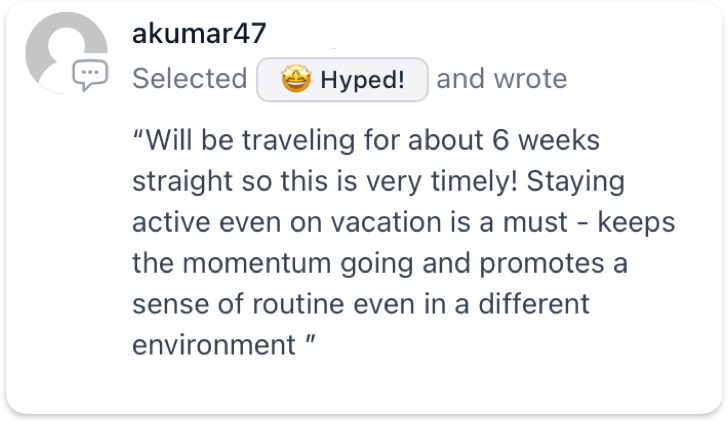The width and height of the screenshot is (728, 424).
Task: Click the "and wrote" text
Action: click(501, 79)
